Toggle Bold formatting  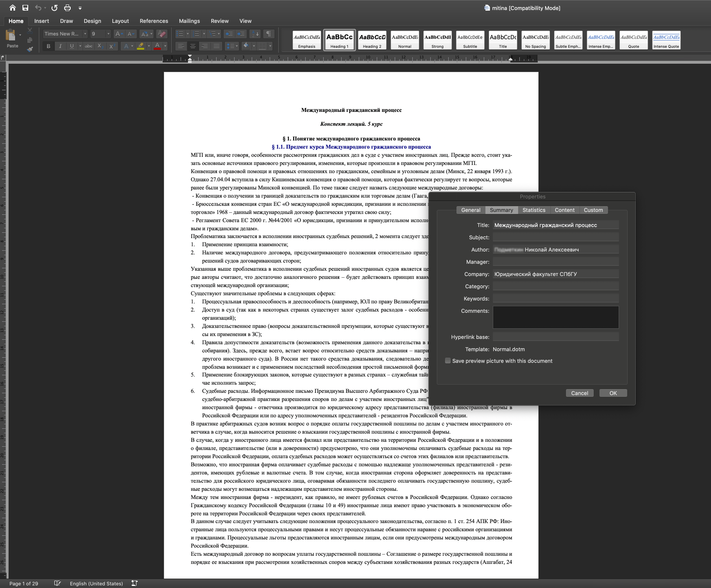49,46
